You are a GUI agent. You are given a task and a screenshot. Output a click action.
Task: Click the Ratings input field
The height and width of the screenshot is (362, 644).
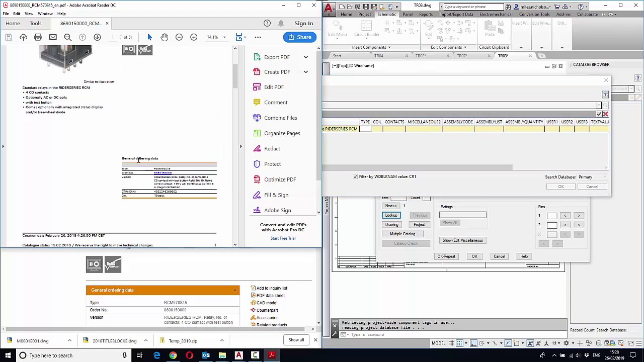[463, 215]
